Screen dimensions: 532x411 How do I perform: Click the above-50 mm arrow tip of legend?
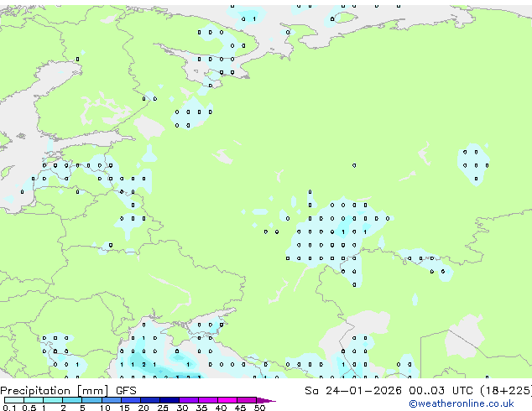click(266, 400)
